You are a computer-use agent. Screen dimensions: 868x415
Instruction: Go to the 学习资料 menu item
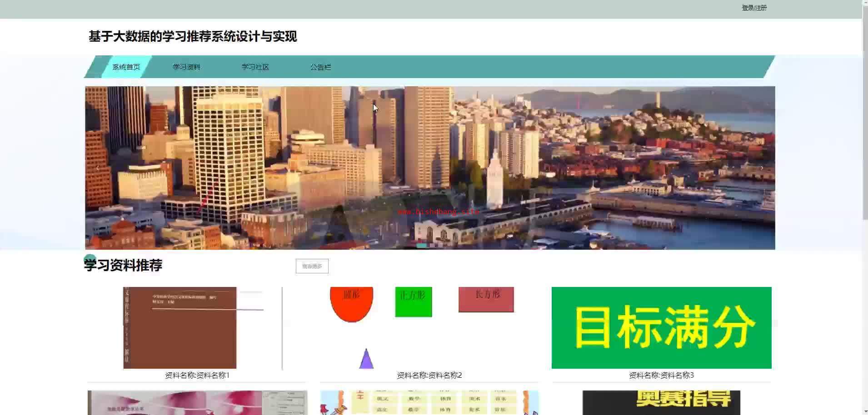click(186, 67)
